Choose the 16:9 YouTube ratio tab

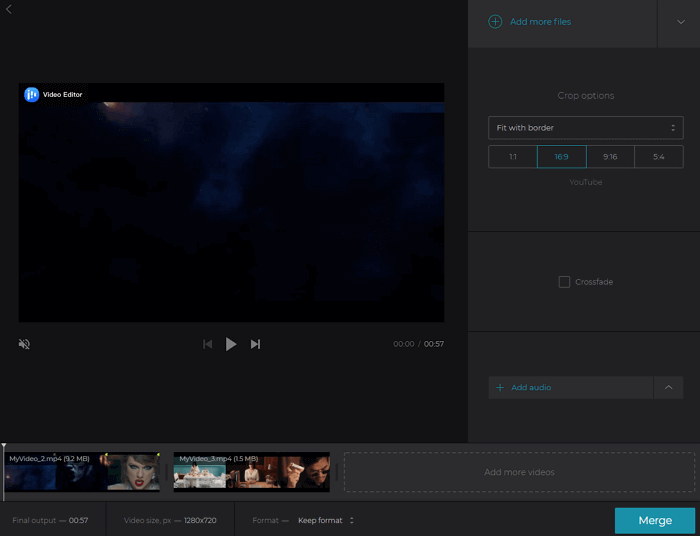561,157
